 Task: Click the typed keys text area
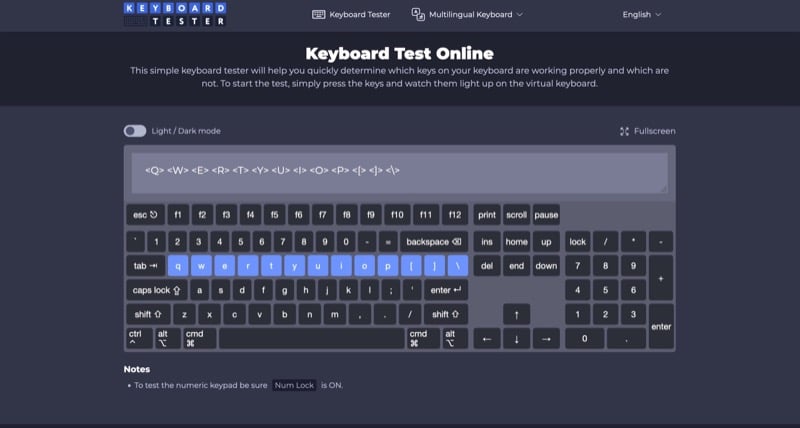pos(399,172)
